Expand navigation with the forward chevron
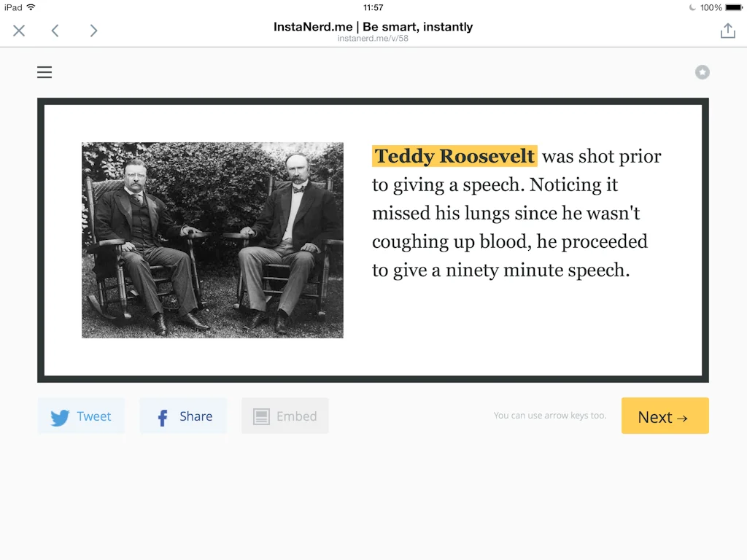 [x=93, y=31]
